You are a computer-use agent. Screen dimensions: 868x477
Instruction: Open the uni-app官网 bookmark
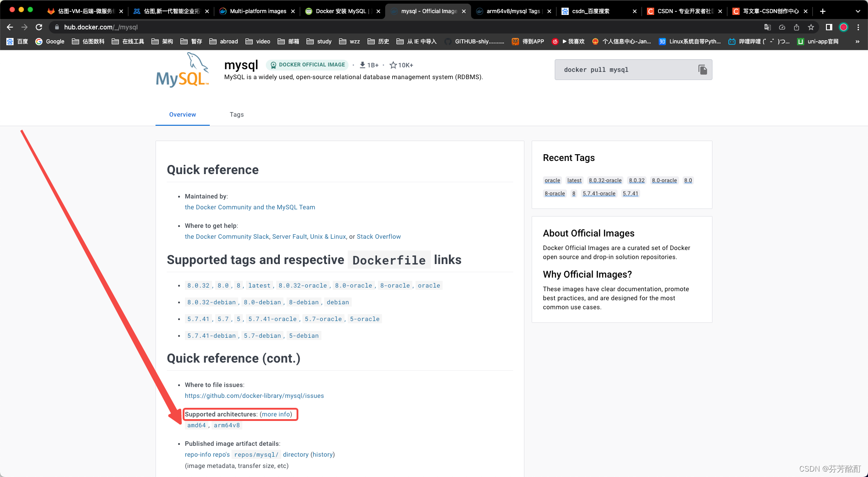[818, 42]
